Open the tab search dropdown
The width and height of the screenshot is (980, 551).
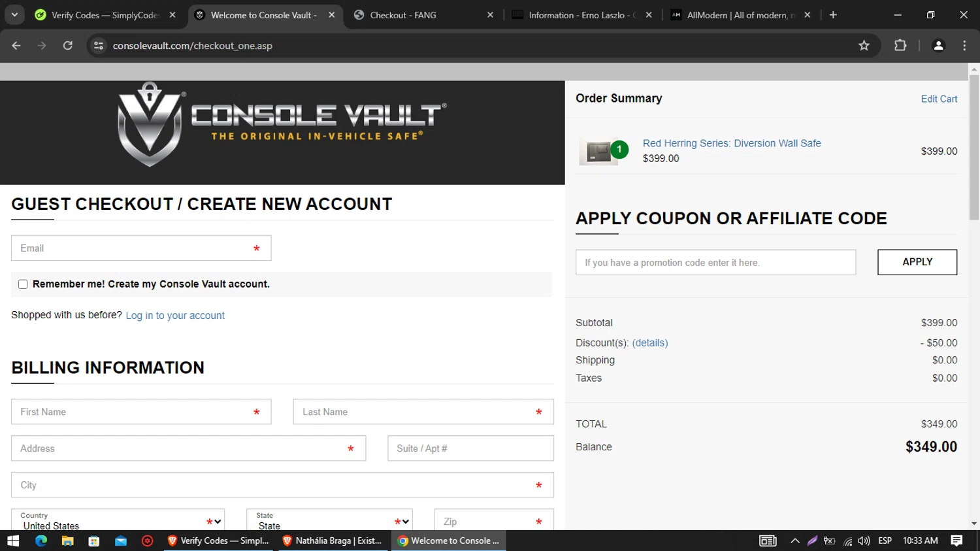[x=14, y=15]
